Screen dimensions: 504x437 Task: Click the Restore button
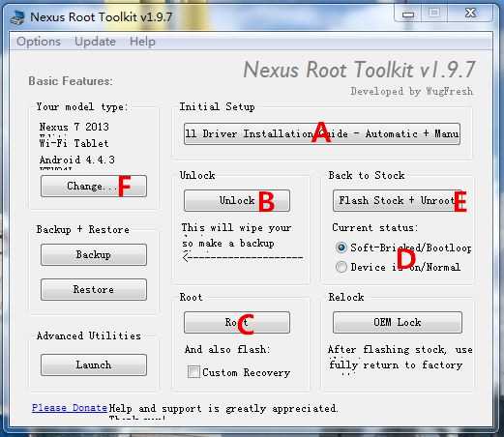click(94, 289)
